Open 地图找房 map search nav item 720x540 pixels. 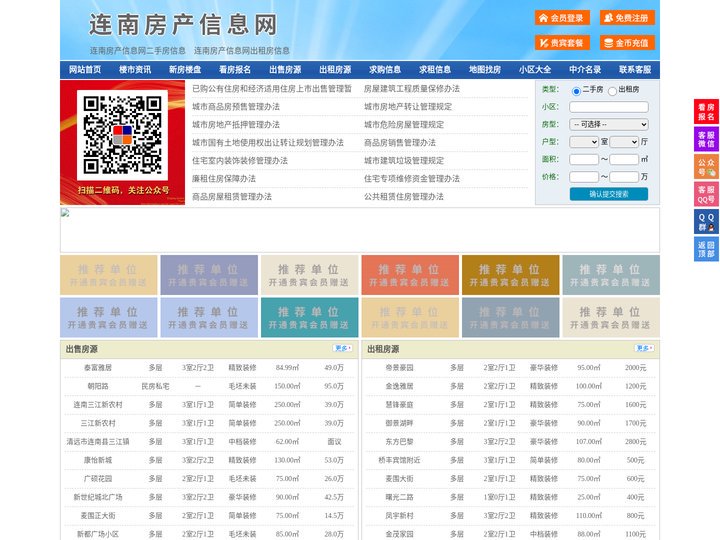[485, 70]
